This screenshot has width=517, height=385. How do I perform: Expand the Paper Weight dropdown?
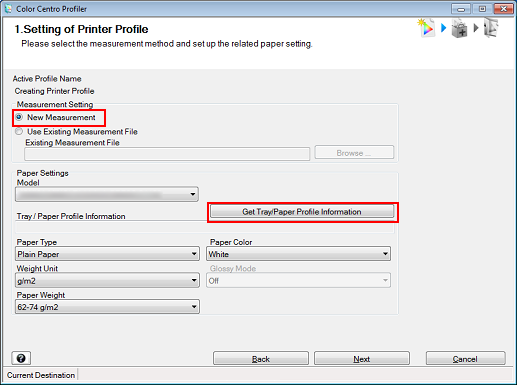pos(107,307)
